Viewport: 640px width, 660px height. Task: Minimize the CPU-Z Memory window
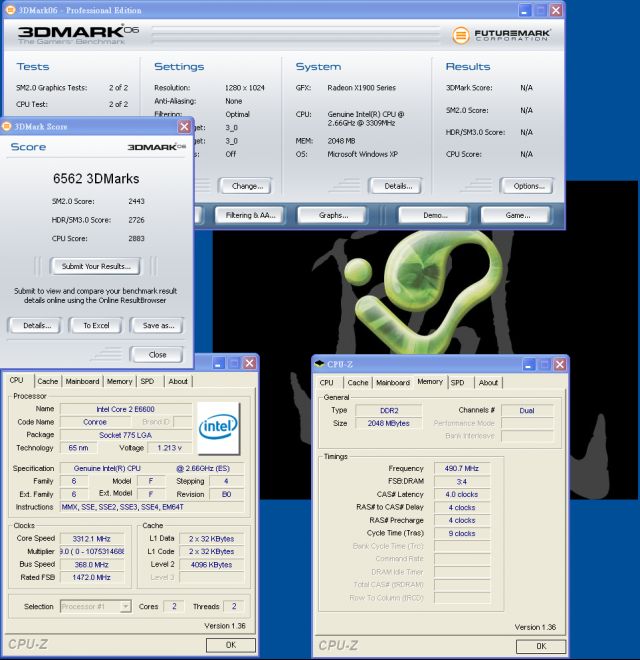click(x=529, y=364)
